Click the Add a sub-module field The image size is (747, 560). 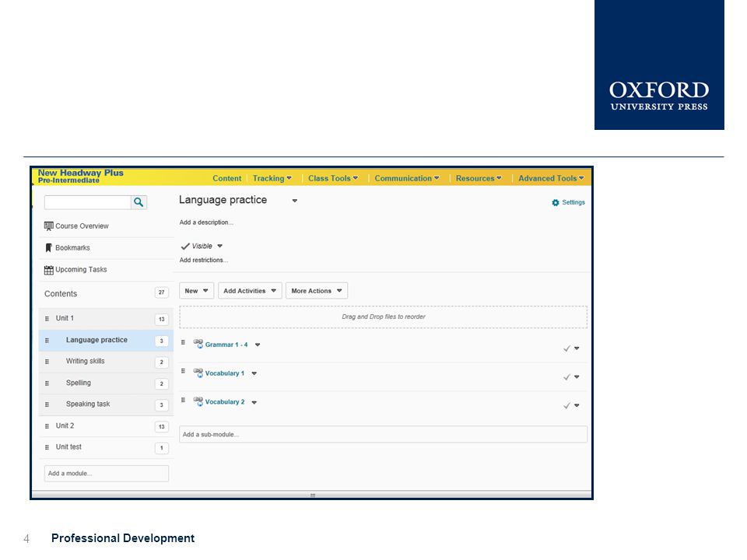pos(383,434)
